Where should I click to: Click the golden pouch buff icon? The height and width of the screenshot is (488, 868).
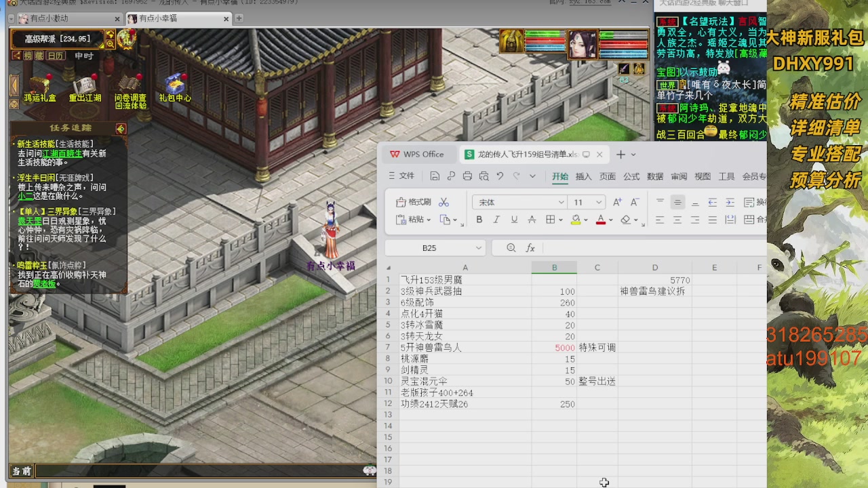point(639,68)
